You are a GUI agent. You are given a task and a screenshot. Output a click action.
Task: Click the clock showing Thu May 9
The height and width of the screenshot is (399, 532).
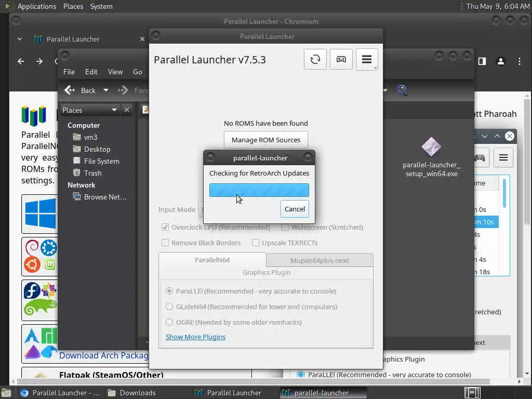497,6
